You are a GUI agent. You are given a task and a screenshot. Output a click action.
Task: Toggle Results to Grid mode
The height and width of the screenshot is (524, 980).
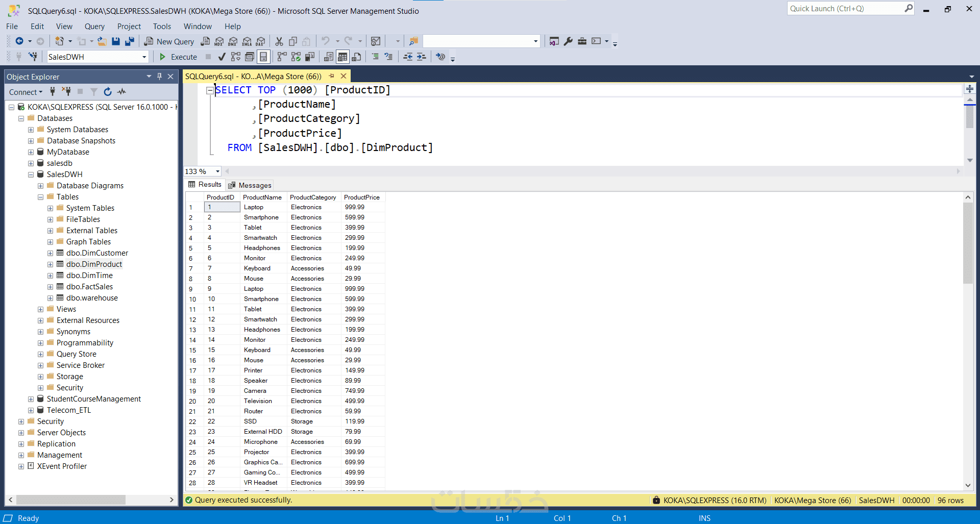click(x=342, y=57)
